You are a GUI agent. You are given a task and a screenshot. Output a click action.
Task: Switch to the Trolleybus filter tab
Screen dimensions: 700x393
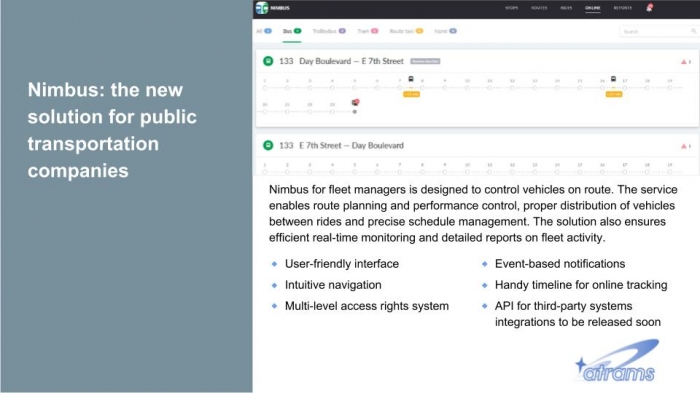pyautogui.click(x=329, y=31)
